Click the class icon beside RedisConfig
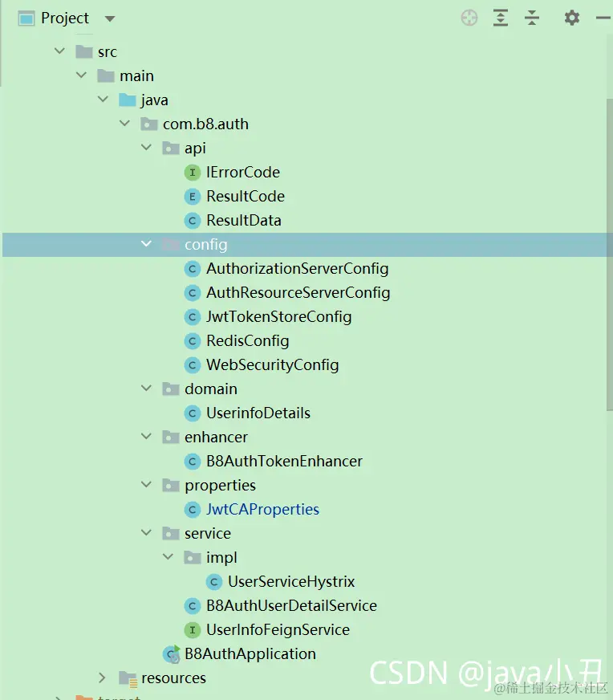The image size is (613, 700). tap(193, 341)
